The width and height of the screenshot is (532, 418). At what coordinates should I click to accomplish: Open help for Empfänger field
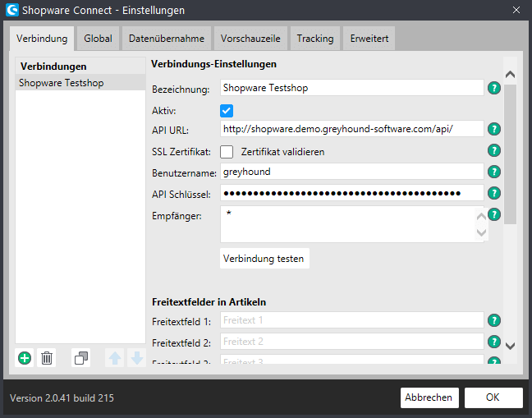(x=494, y=214)
